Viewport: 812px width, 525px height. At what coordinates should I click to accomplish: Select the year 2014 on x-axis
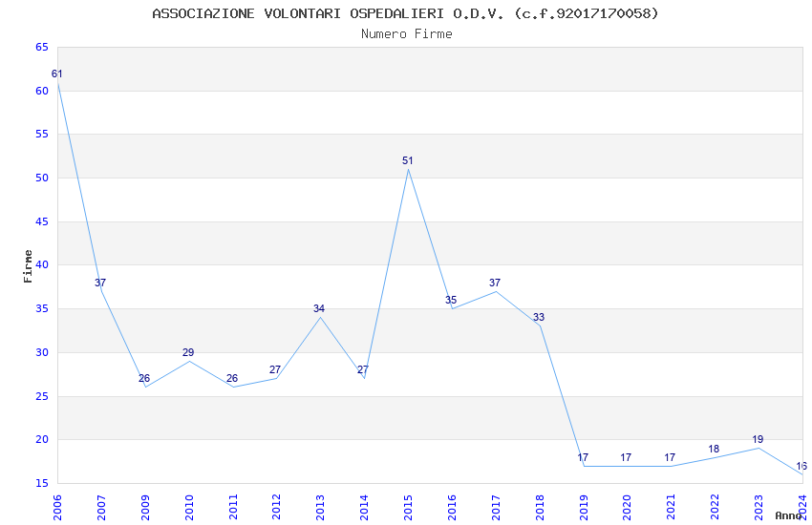(364, 508)
